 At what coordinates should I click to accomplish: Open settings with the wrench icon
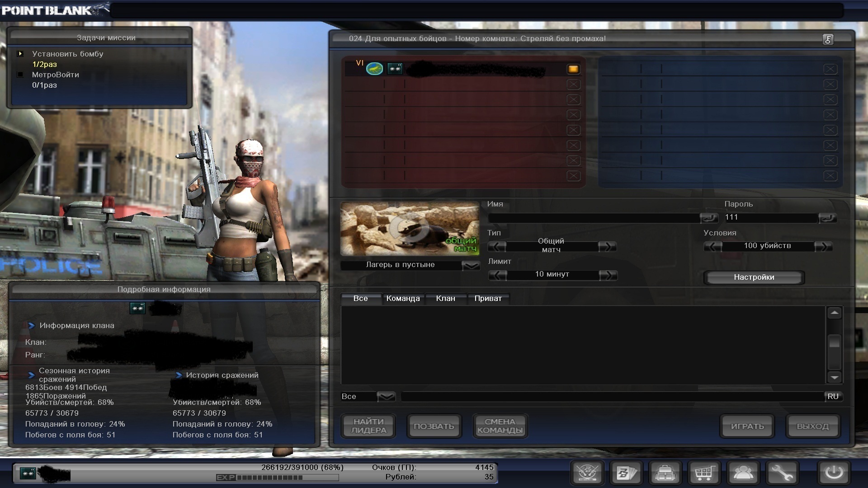click(x=782, y=473)
